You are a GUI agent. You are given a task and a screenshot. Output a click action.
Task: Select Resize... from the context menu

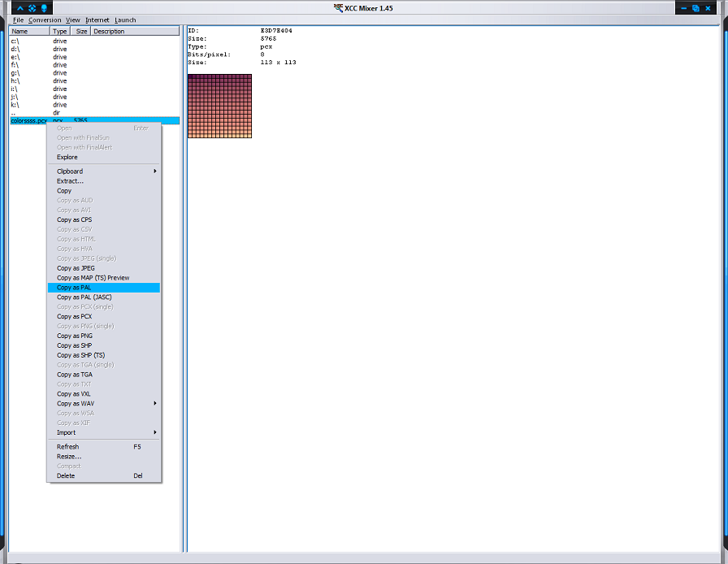(69, 456)
